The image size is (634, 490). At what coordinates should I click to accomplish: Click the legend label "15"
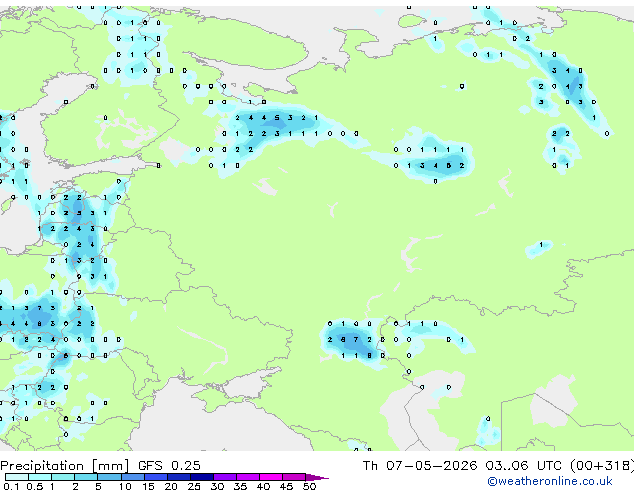(x=148, y=486)
